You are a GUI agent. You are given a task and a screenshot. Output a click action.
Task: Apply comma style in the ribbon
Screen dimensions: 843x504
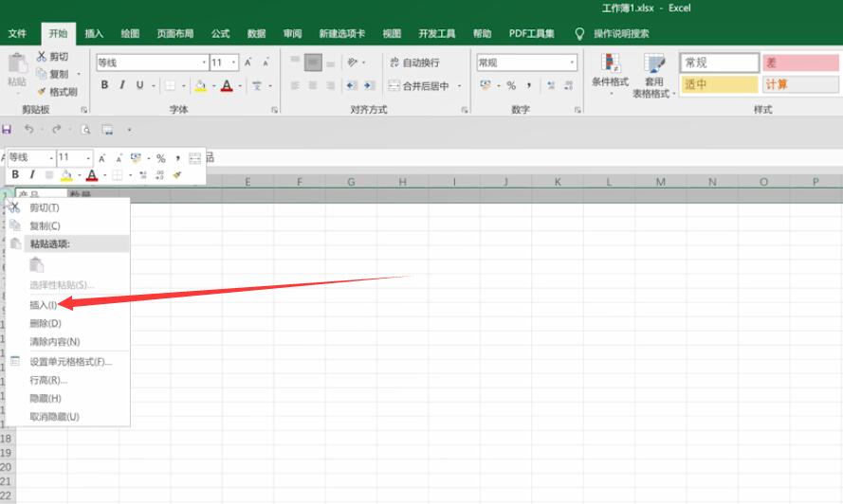tap(528, 85)
